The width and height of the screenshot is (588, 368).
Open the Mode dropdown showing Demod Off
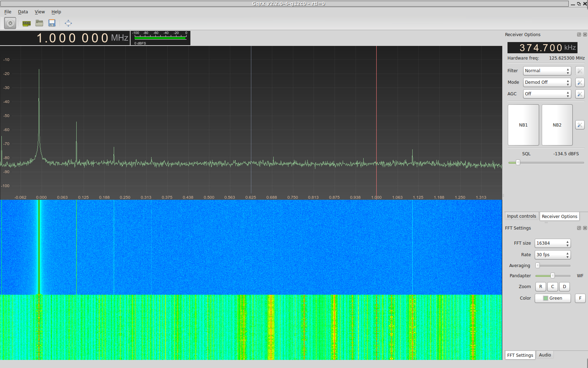pos(547,82)
